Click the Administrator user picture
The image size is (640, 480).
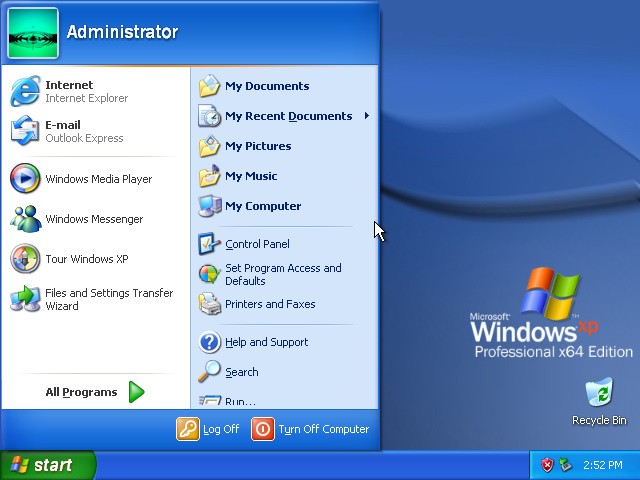pyautogui.click(x=33, y=33)
